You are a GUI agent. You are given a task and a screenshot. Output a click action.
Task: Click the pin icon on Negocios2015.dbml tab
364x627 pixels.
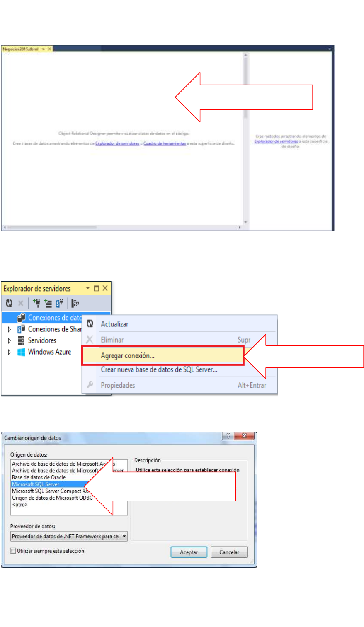tap(43, 49)
